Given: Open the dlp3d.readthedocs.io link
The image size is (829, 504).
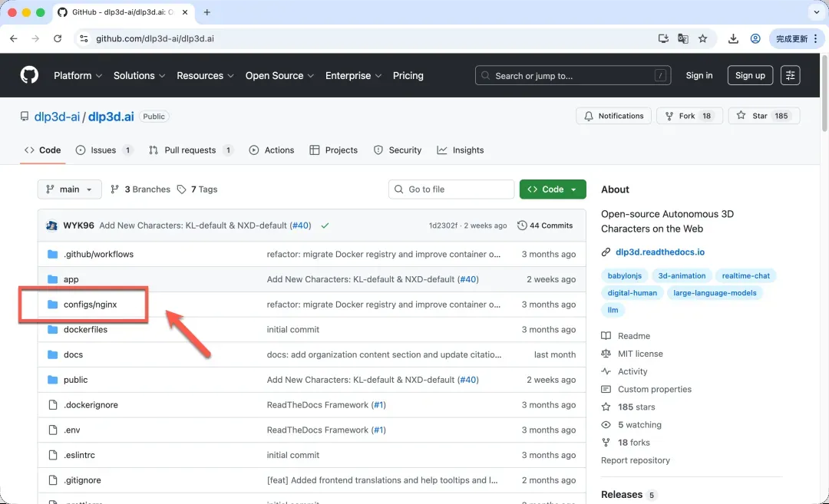Looking at the screenshot, I should tap(659, 252).
